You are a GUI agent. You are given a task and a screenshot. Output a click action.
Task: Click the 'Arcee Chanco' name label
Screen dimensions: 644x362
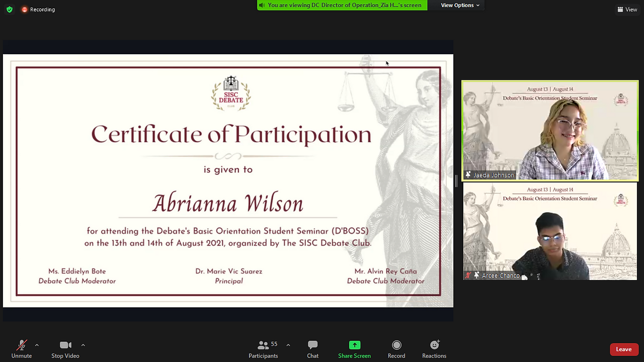[x=501, y=276]
